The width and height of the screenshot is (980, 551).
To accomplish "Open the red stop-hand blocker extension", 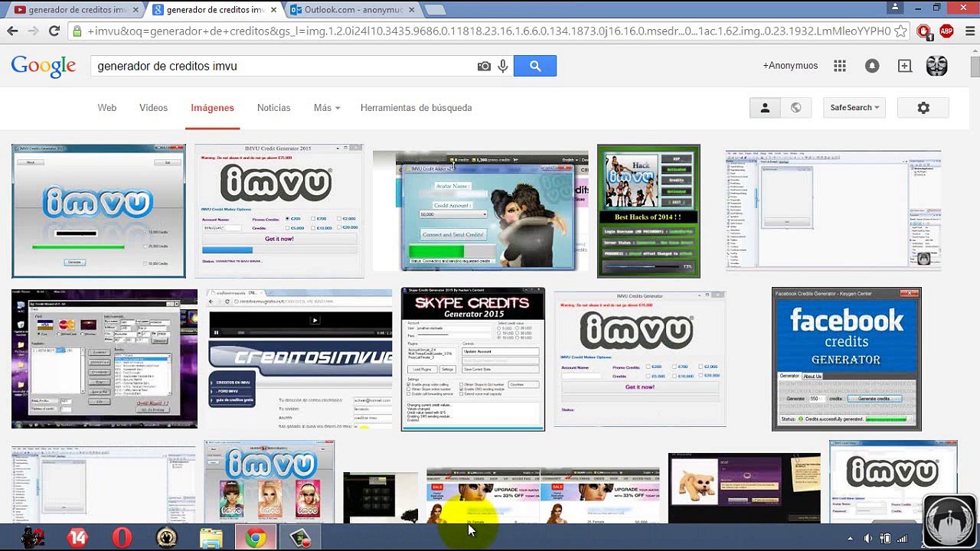I will 924,31.
